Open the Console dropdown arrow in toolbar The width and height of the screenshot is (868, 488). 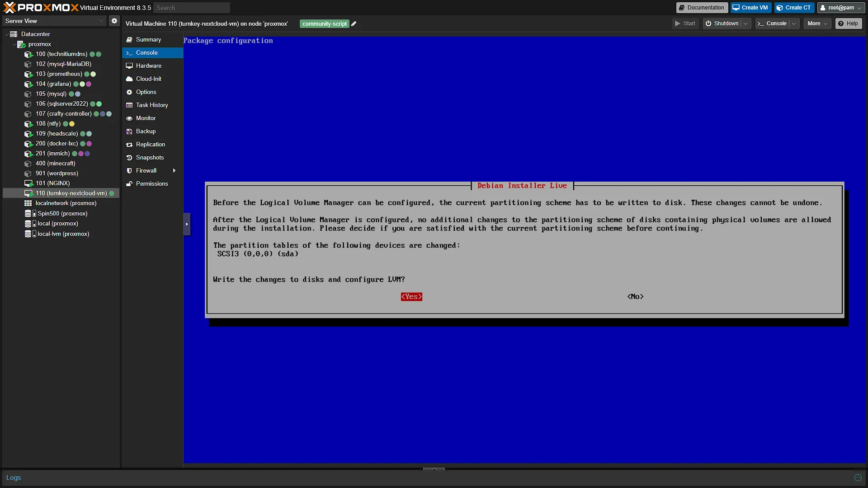[x=794, y=23]
